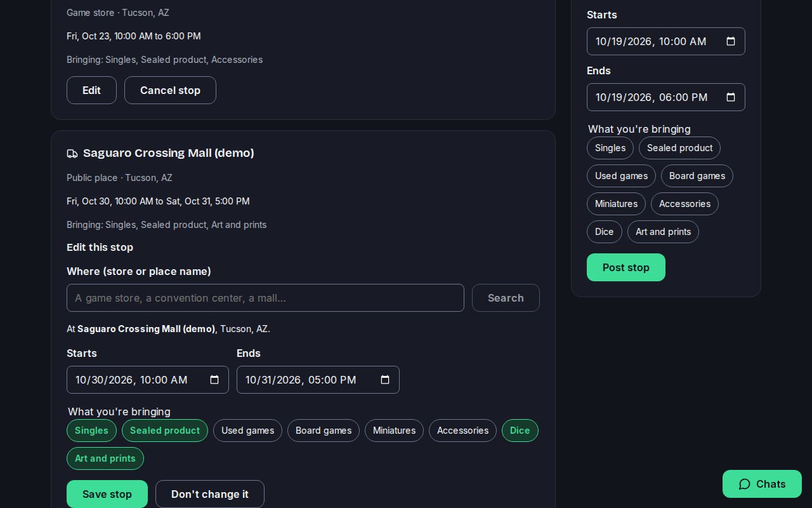Save the edited stop
The width and height of the screenshot is (812, 508).
tap(107, 494)
